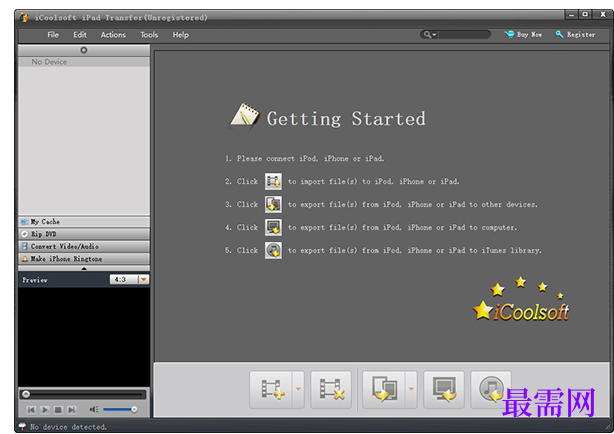
Task: Click the Register key icon
Action: pyautogui.click(x=559, y=34)
